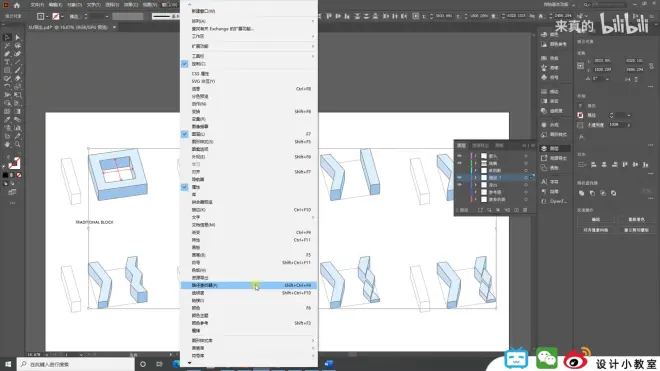This screenshot has height=371, width=660.
Task: Select the Shape Builder tool
Action: (x=7, y=103)
